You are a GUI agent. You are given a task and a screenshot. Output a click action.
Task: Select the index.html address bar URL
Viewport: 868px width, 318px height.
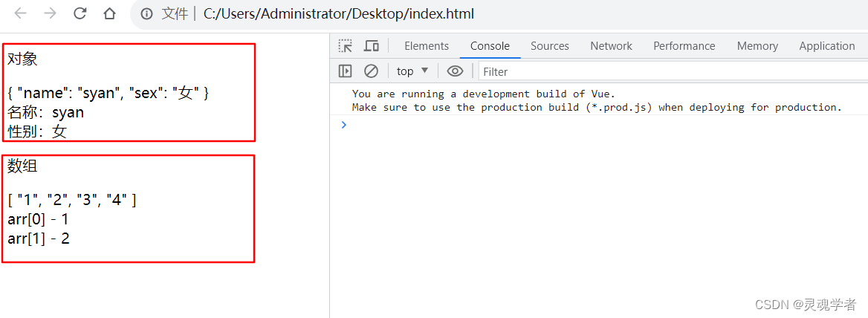tap(339, 14)
